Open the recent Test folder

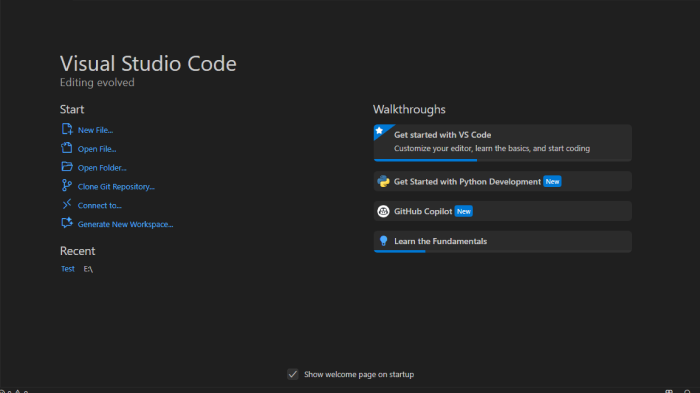pos(68,269)
